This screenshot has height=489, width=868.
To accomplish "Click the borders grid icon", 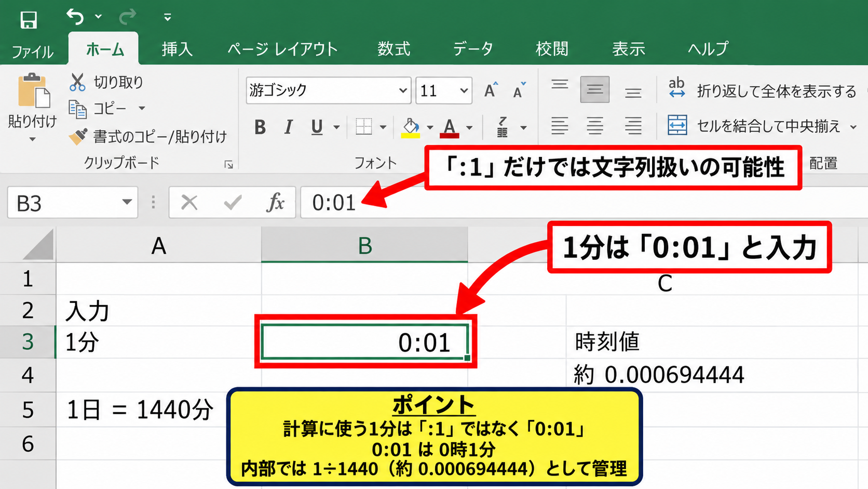I will pos(364,126).
